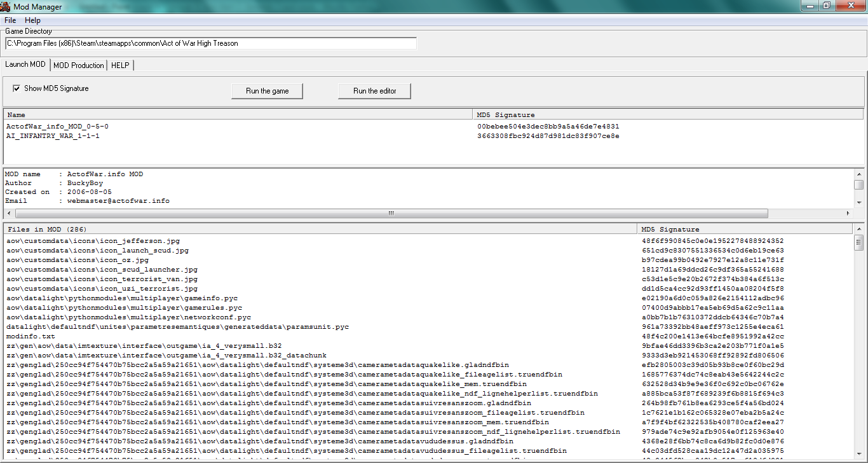Click MD5 value 48f4c200e1413e64bcfe8951992a42cc

click(x=713, y=336)
